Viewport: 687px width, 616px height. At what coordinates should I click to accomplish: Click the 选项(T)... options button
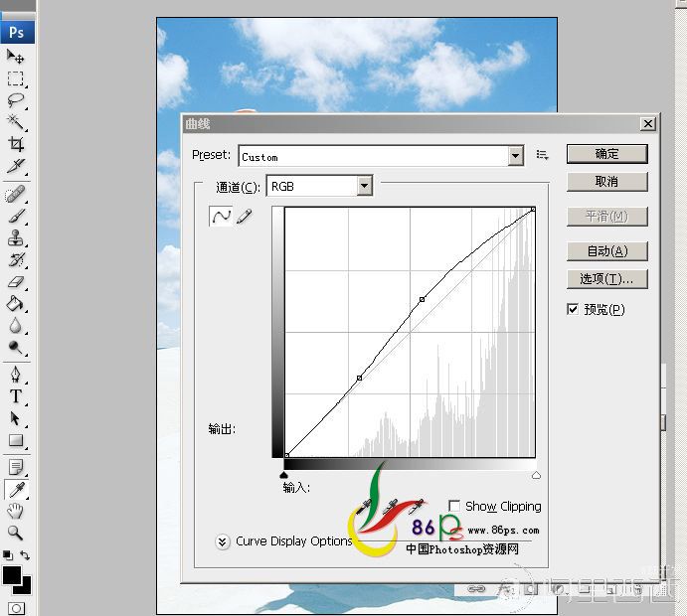606,279
